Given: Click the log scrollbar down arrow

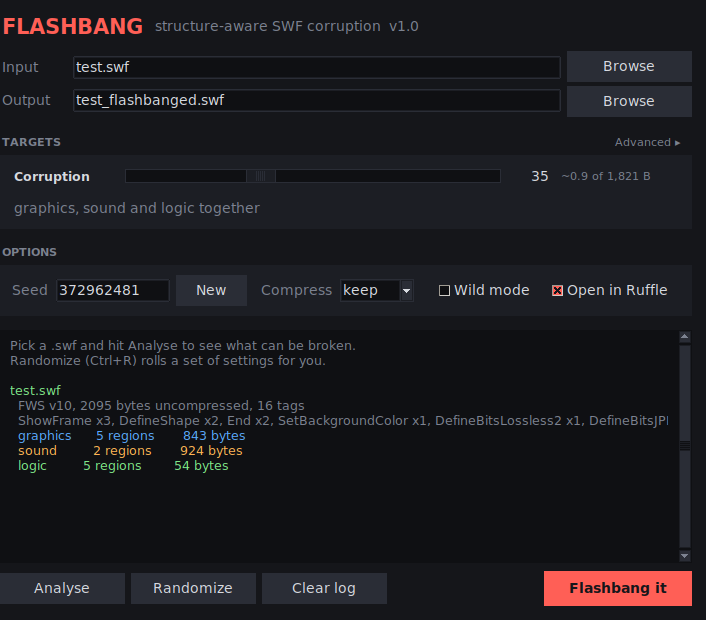Looking at the screenshot, I should pos(685,556).
